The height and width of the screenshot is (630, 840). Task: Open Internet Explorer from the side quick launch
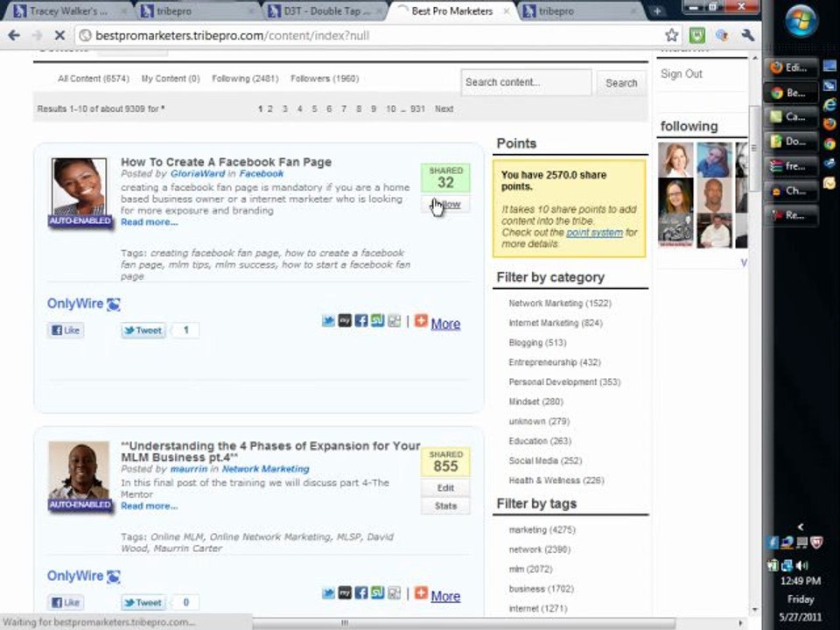click(829, 104)
